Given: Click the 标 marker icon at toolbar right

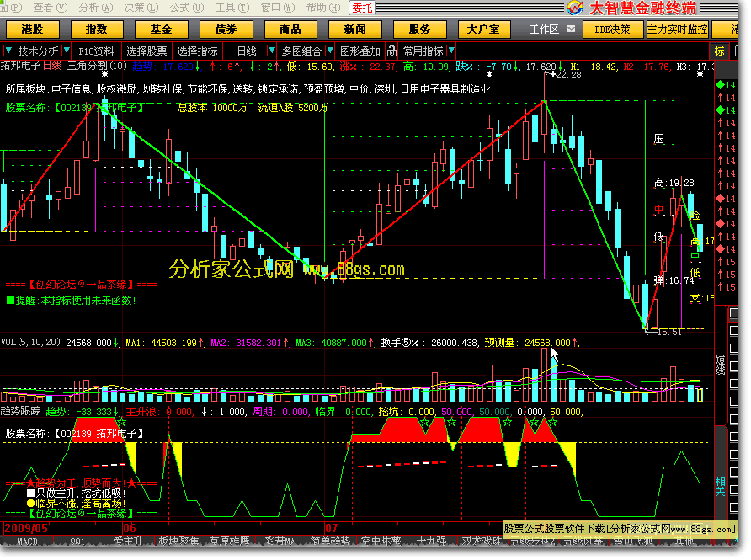Looking at the screenshot, I should (x=719, y=51).
